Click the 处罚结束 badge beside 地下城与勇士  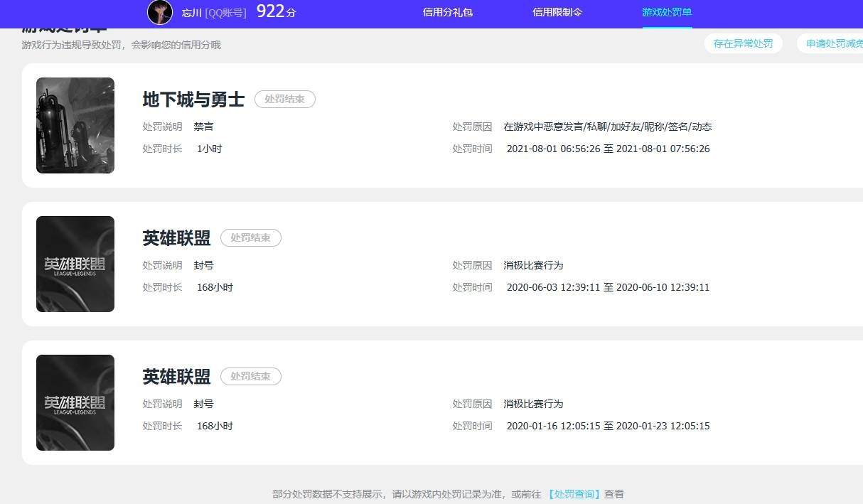coord(284,100)
